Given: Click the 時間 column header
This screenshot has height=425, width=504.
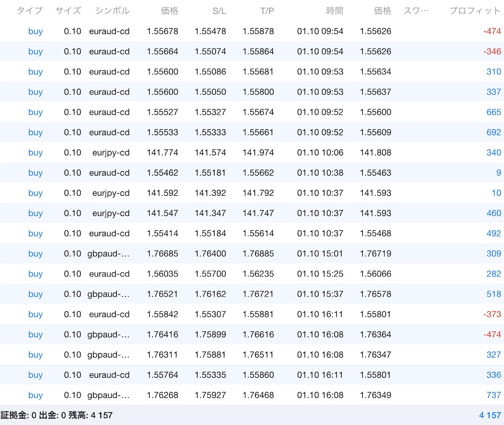Looking at the screenshot, I should coord(334,11).
